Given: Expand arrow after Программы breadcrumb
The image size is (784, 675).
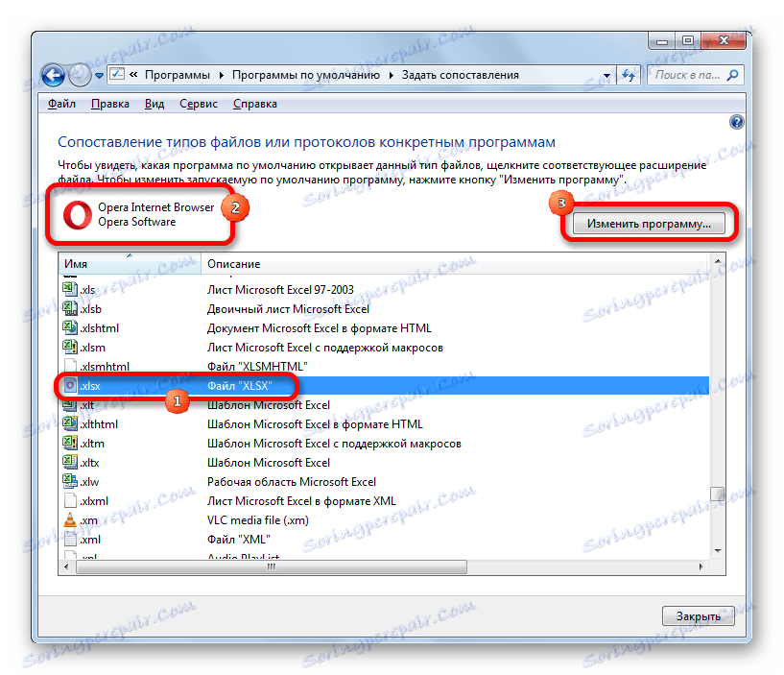Looking at the screenshot, I should pos(221,76).
